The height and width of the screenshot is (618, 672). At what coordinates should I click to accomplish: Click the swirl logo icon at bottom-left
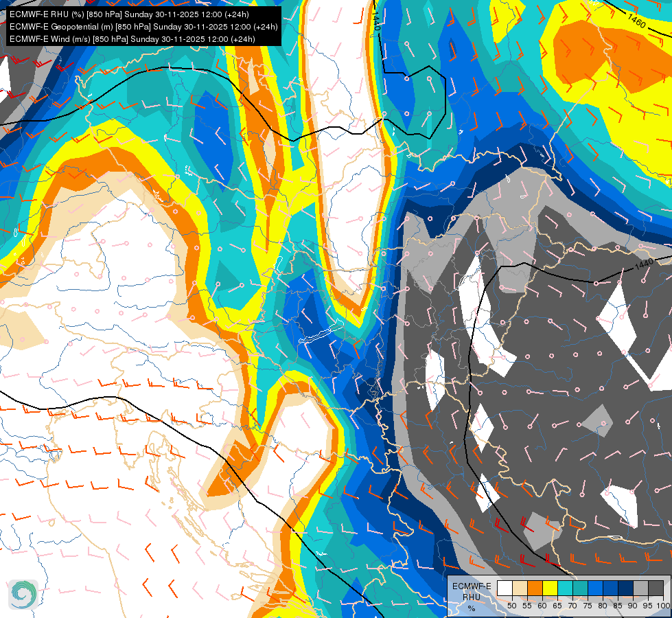(23, 594)
